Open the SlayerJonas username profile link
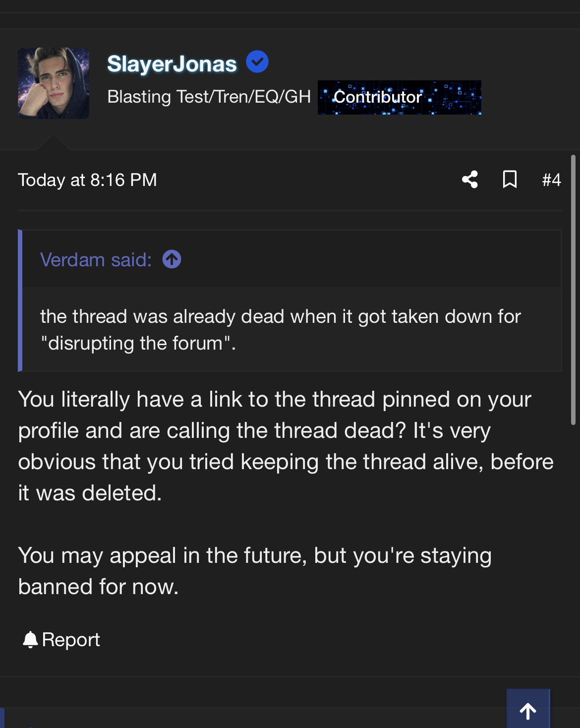The image size is (580, 728). point(172,64)
